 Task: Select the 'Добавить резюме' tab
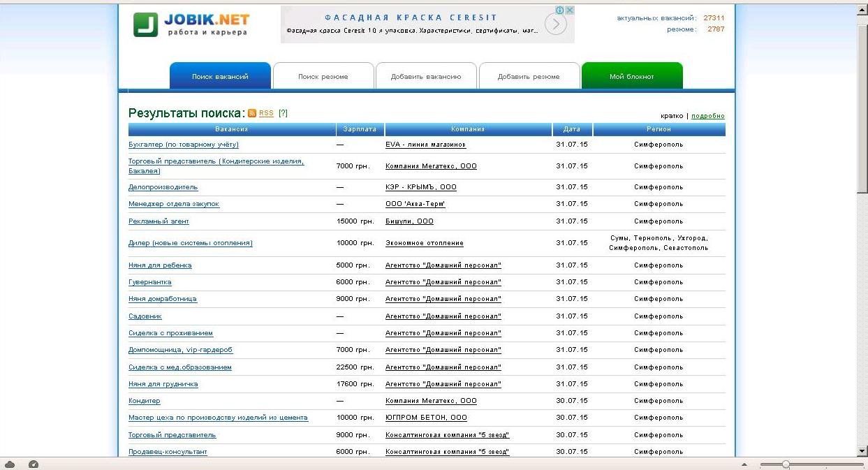[529, 77]
